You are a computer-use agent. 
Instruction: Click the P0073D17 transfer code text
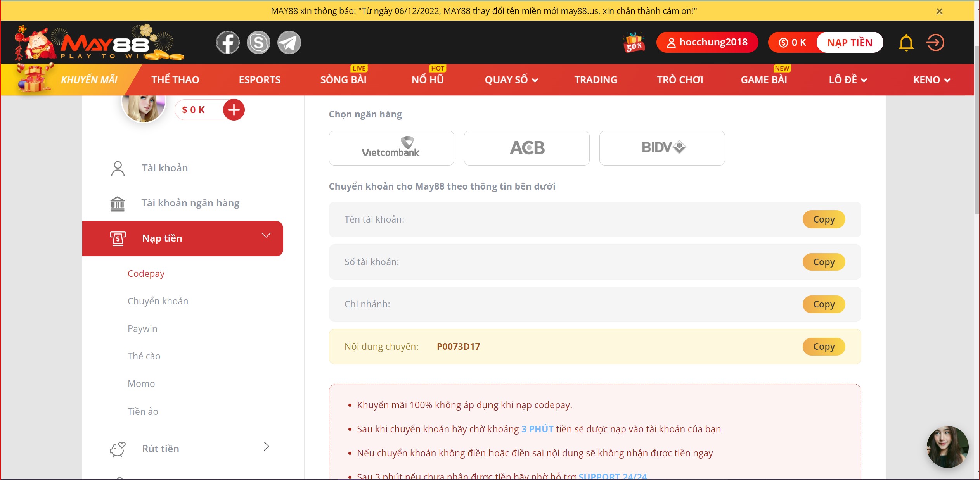coord(458,347)
